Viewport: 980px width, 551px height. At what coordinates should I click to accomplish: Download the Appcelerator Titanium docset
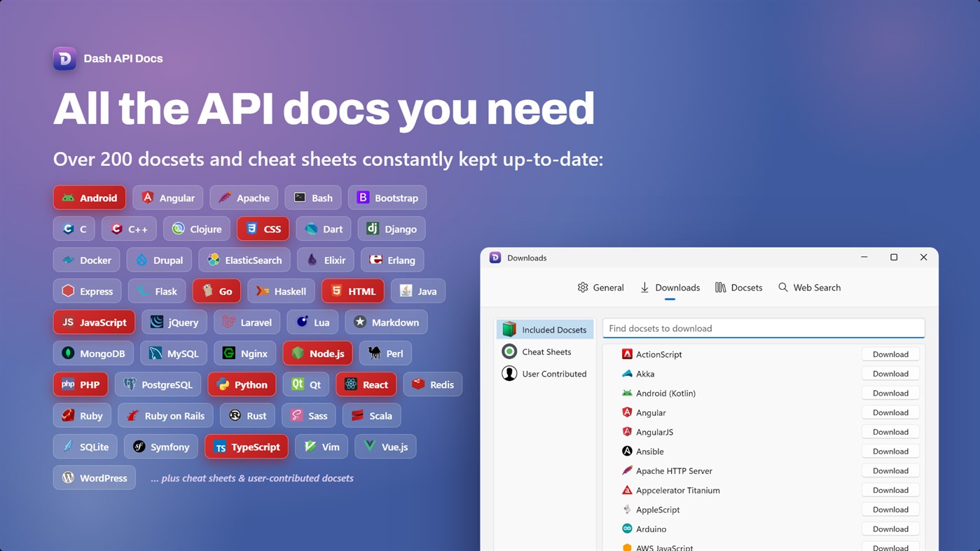click(890, 490)
